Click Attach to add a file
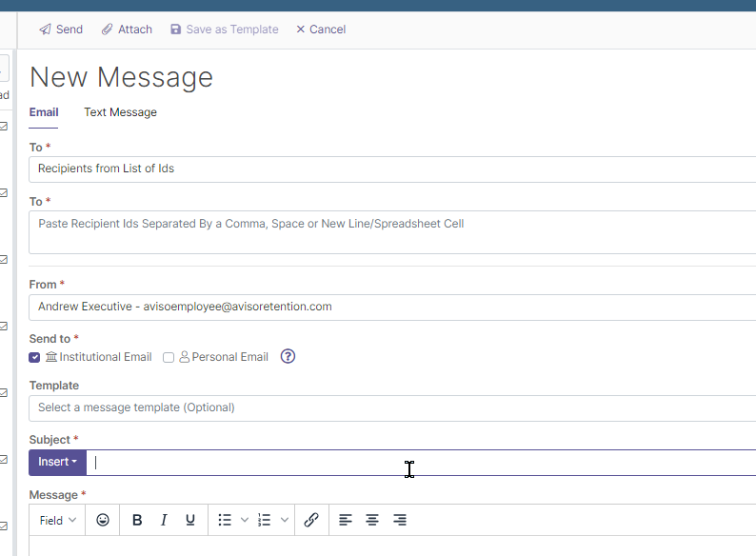756x556 pixels. point(127,30)
